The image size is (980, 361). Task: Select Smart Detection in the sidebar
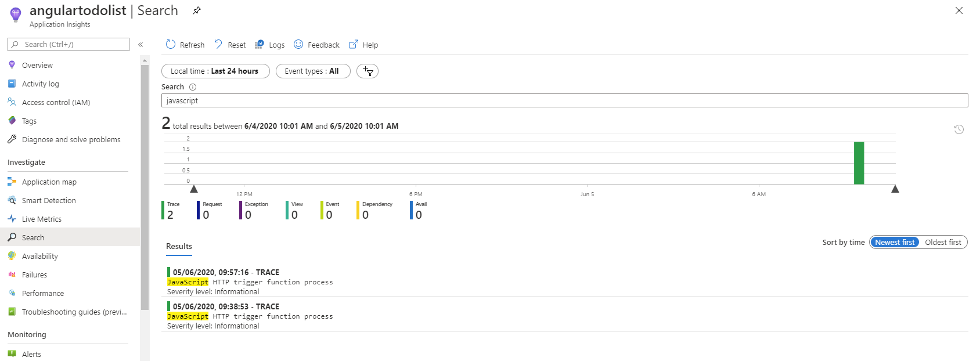coord(48,200)
